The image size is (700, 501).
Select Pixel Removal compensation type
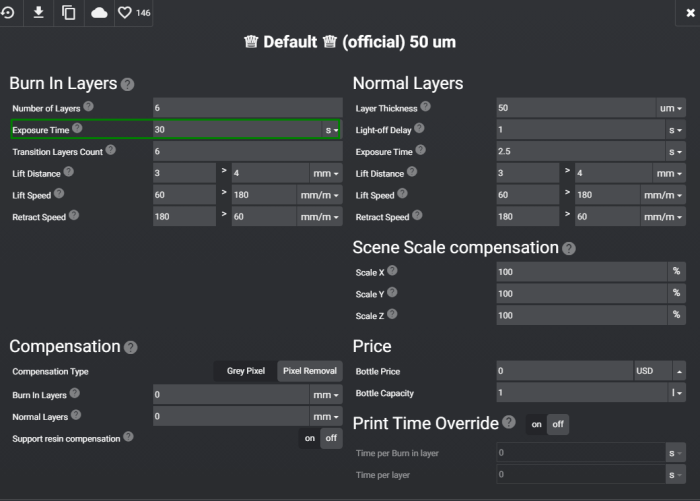point(309,371)
